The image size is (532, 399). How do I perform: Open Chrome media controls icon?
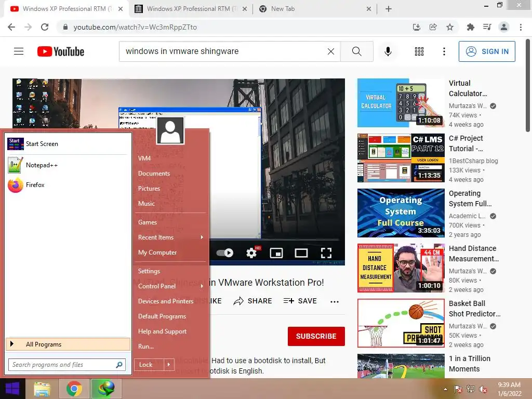click(487, 27)
